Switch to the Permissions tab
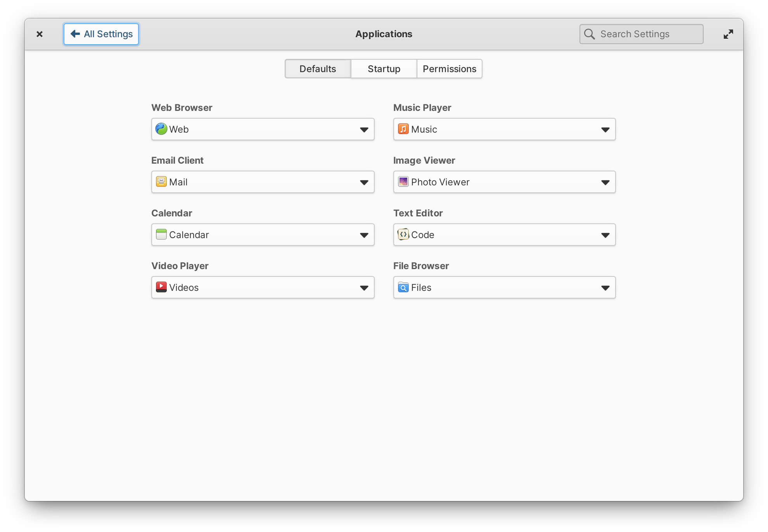Image resolution: width=768 pixels, height=532 pixels. [450, 69]
